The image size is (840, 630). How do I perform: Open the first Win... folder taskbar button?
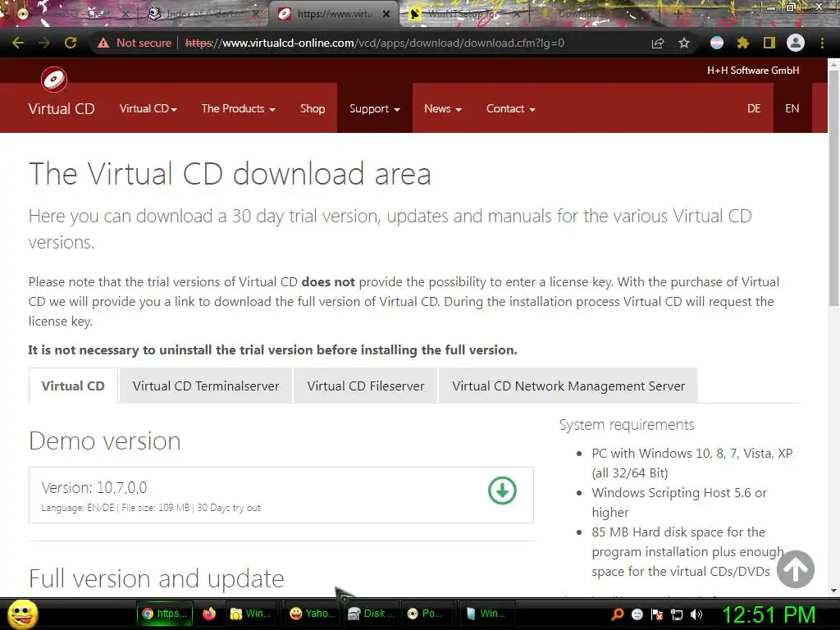point(250,614)
